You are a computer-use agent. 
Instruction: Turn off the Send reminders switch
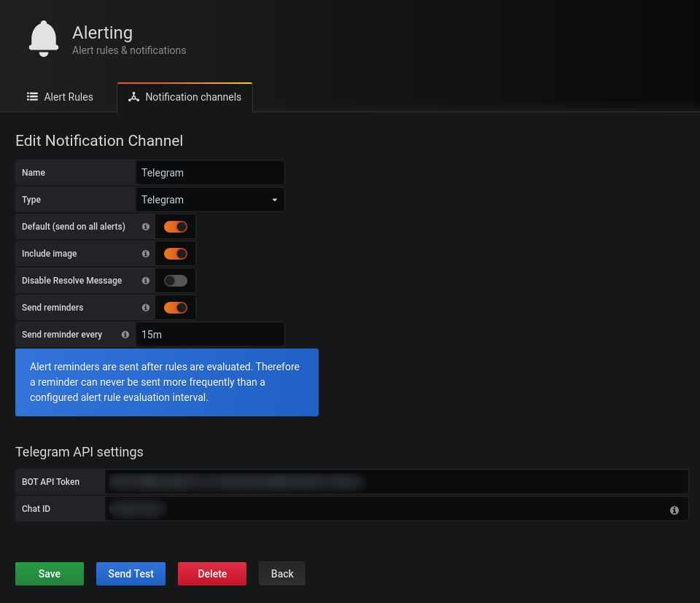coord(176,308)
